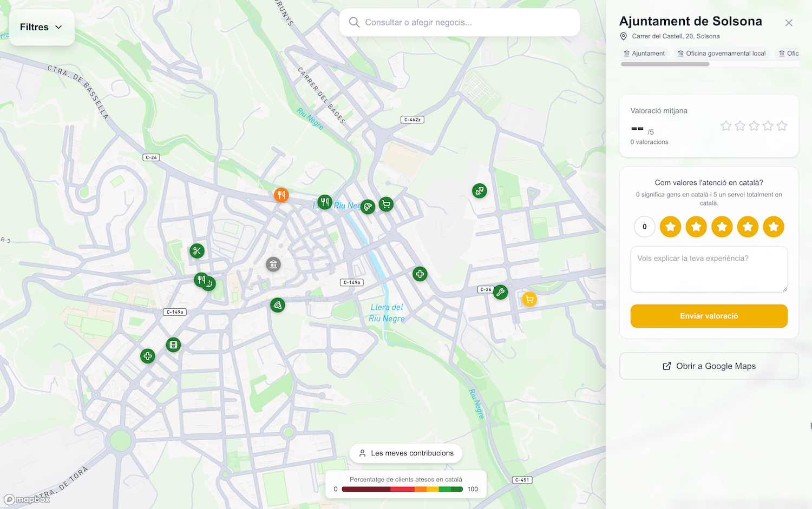Click the green wrench repair marker

pyautogui.click(x=500, y=292)
